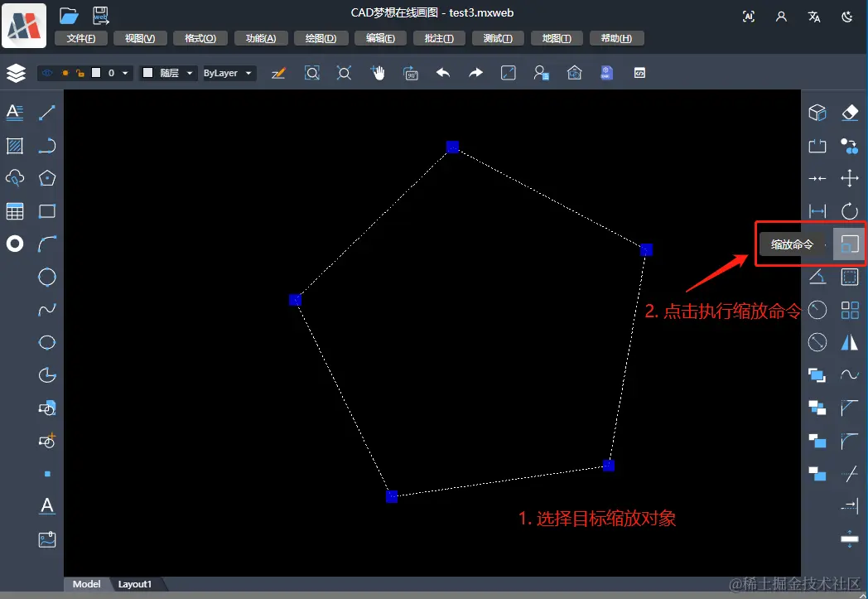The image size is (868, 599).
Task: Open the 视图(V) menu
Action: pyautogui.click(x=140, y=38)
